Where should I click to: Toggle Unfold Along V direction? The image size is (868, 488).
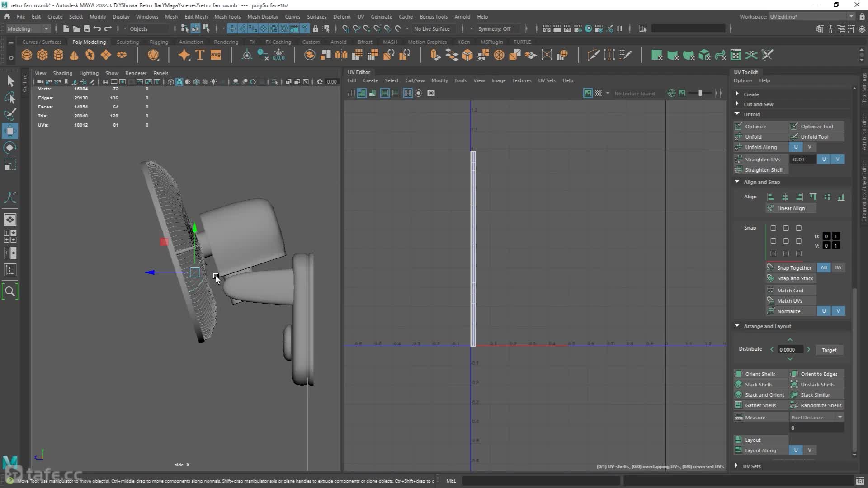click(x=810, y=147)
